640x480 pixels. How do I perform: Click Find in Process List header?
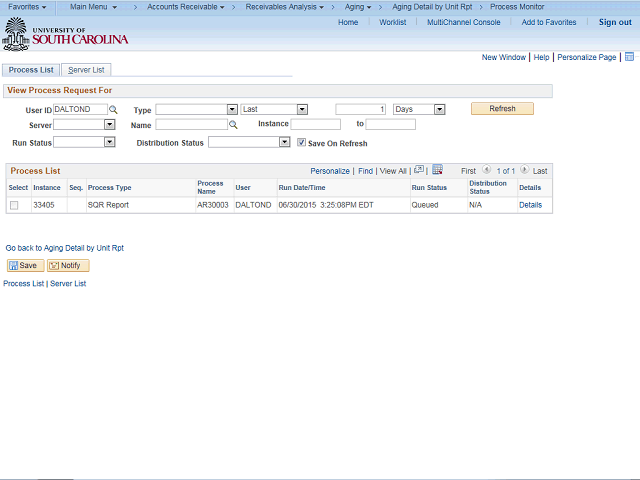365,171
